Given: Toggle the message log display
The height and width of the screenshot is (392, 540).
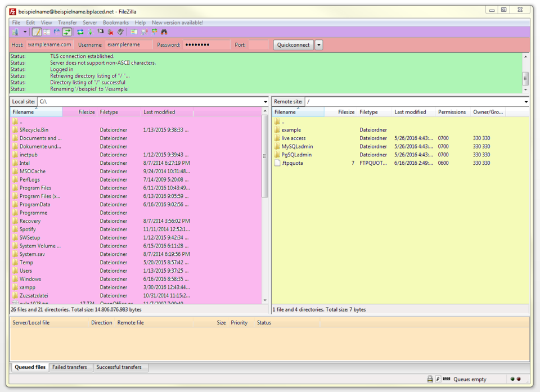Looking at the screenshot, I should coord(37,32).
